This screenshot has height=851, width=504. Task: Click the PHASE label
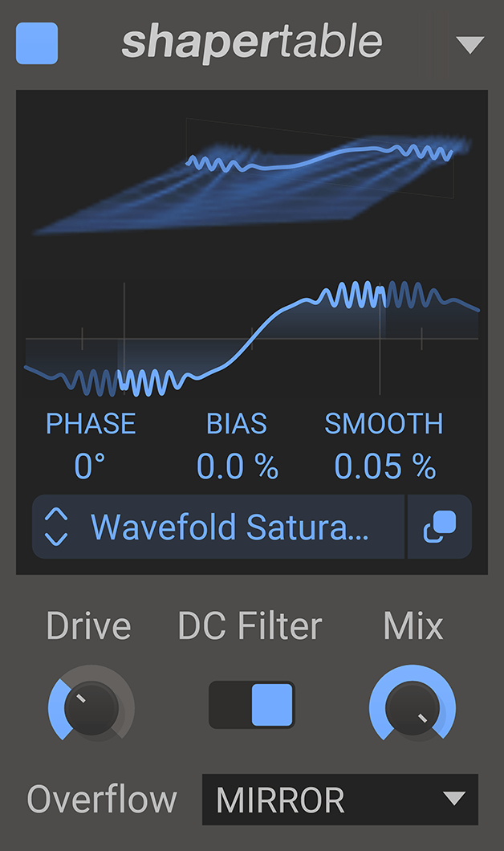pyautogui.click(x=91, y=424)
